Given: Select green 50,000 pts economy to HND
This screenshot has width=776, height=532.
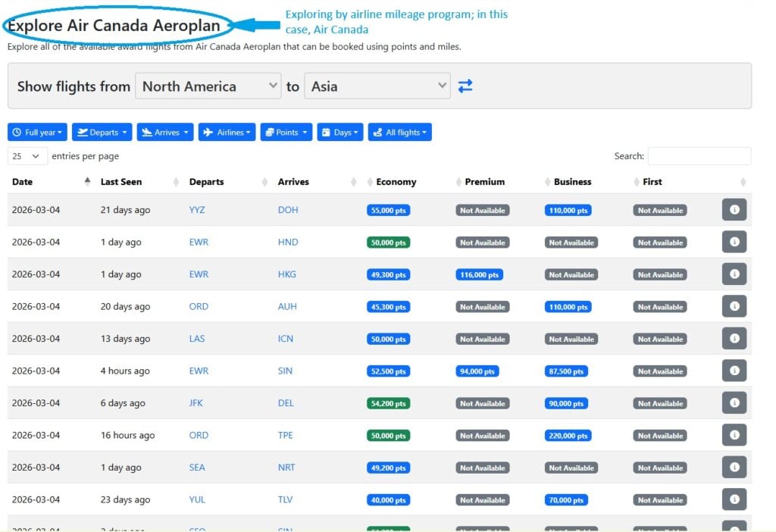Looking at the screenshot, I should pyautogui.click(x=389, y=243).
